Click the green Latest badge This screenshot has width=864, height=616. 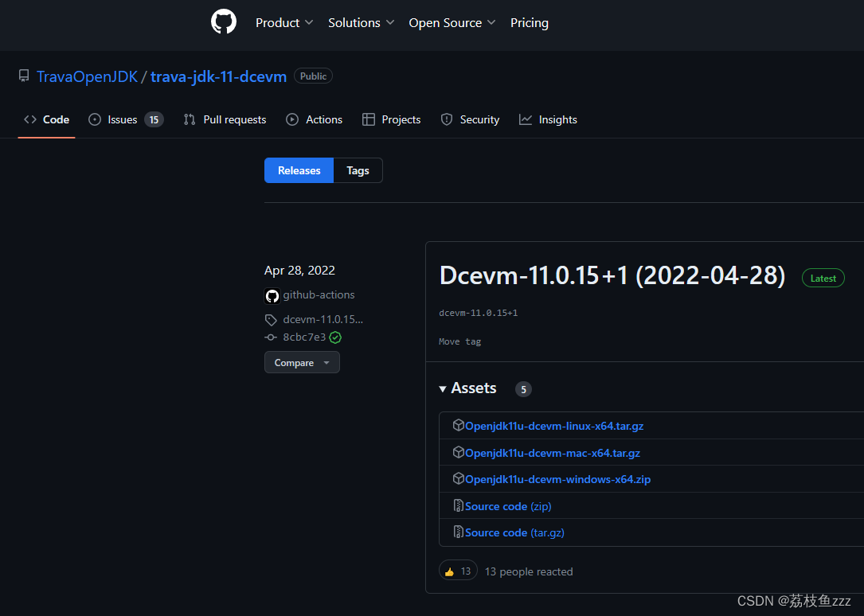coord(823,279)
